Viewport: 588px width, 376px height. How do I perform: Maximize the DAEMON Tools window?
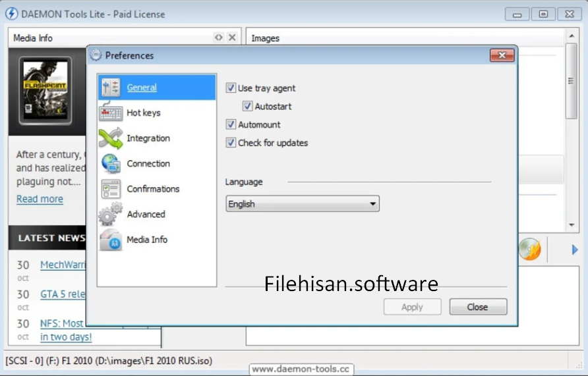tap(543, 14)
